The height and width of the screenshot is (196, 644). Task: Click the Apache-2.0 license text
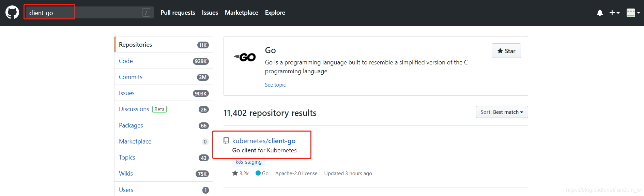[x=296, y=174]
